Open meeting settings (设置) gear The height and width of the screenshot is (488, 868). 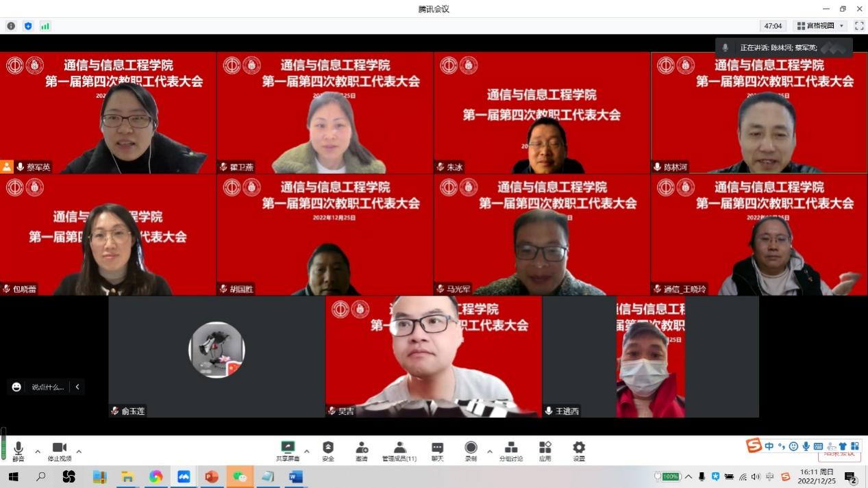[579, 450]
